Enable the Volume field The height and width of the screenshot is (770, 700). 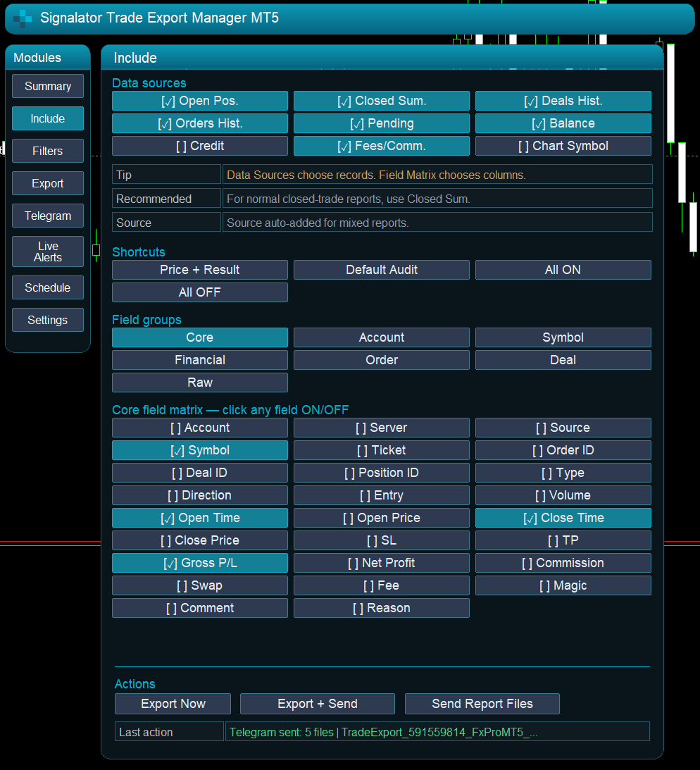pos(563,495)
